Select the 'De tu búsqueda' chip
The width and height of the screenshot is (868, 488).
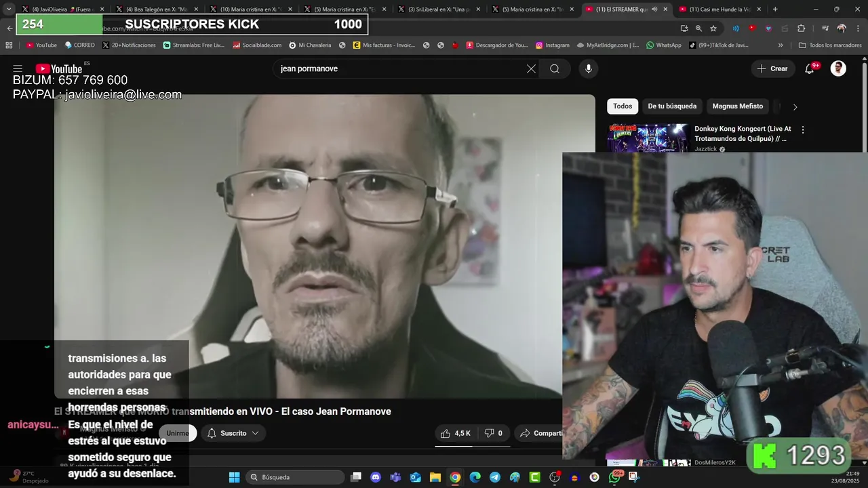click(x=672, y=106)
